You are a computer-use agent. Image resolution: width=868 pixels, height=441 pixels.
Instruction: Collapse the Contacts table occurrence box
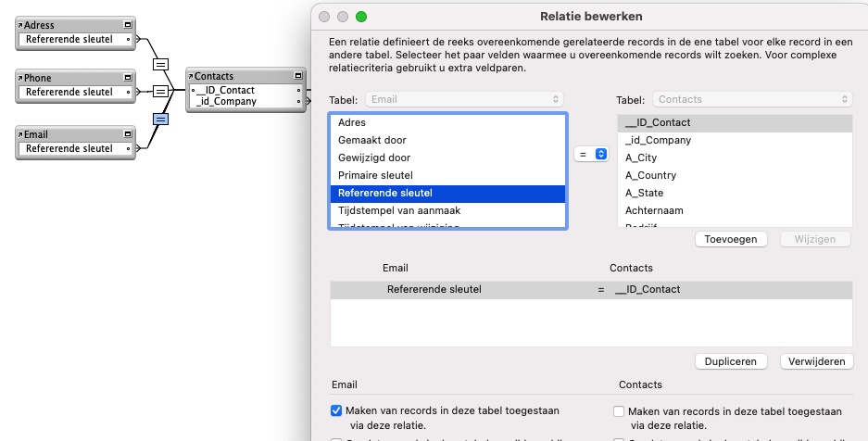[297, 76]
